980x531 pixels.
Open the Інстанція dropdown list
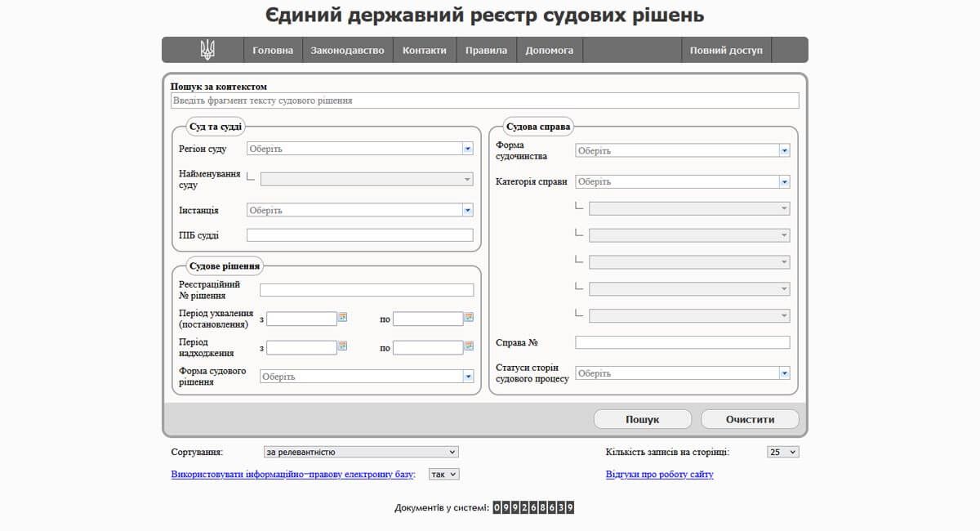click(x=467, y=210)
